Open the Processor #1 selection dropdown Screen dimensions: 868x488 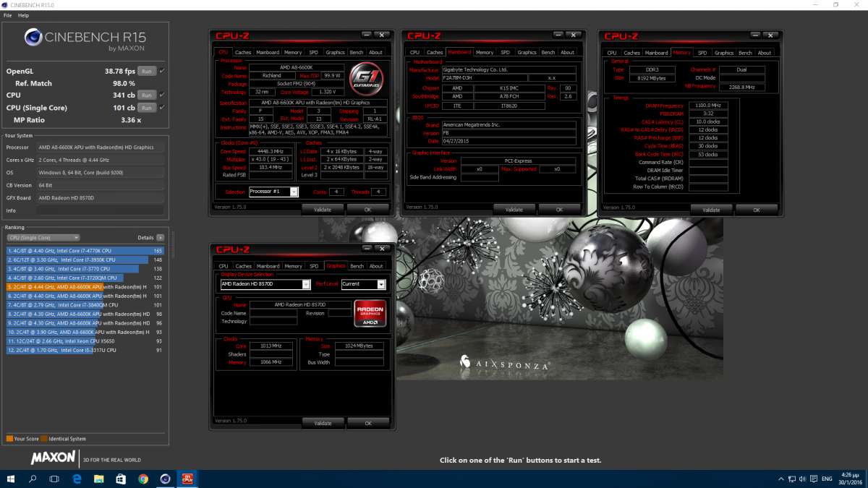click(273, 192)
